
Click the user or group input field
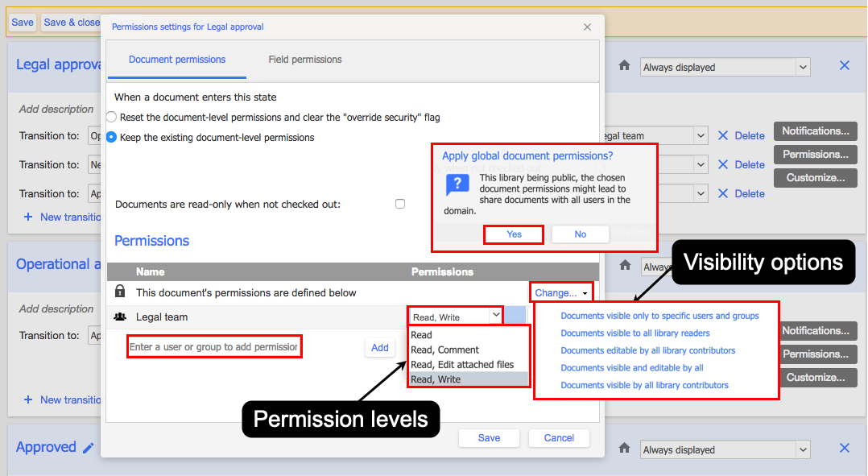point(213,347)
